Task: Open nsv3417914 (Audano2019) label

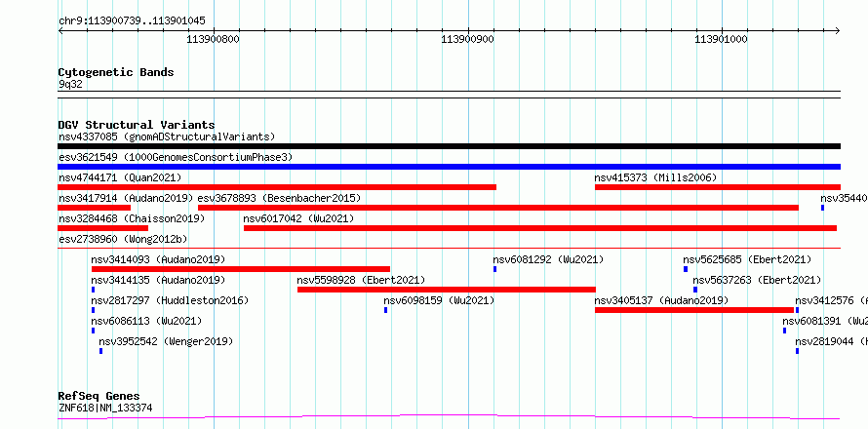Action: pos(126,198)
